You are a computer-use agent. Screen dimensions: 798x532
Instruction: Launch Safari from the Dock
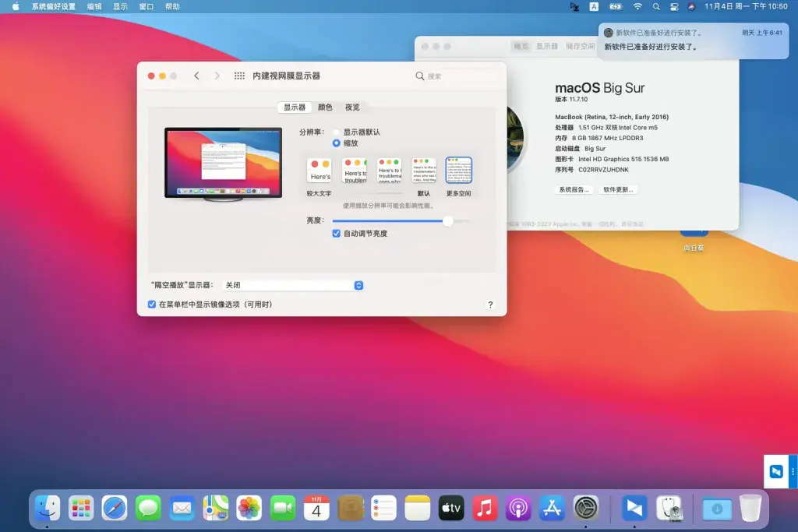[115, 508]
